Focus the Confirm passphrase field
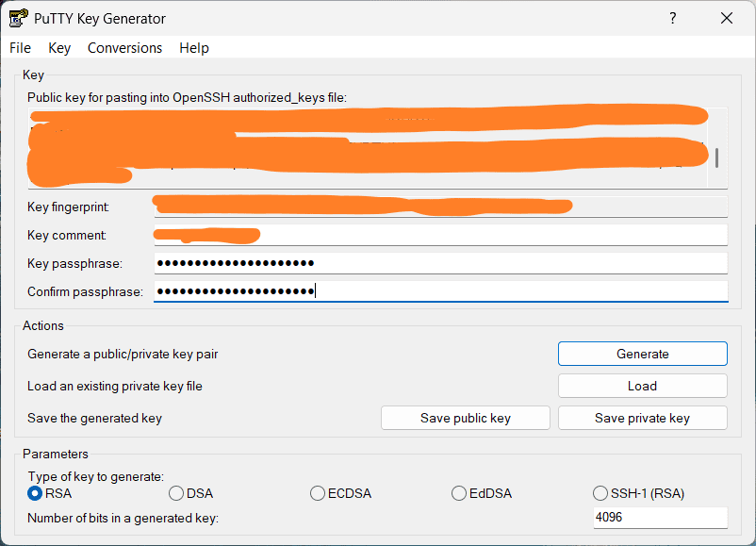 [x=440, y=291]
